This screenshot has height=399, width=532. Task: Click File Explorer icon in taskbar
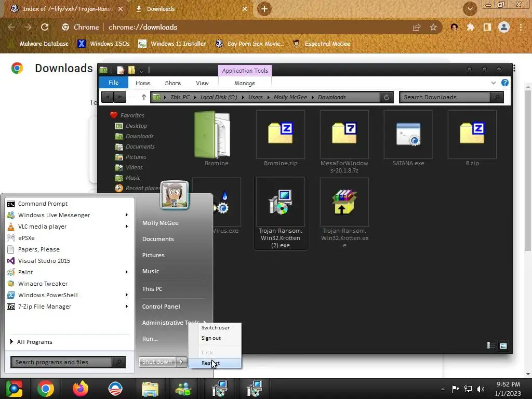tap(150, 389)
